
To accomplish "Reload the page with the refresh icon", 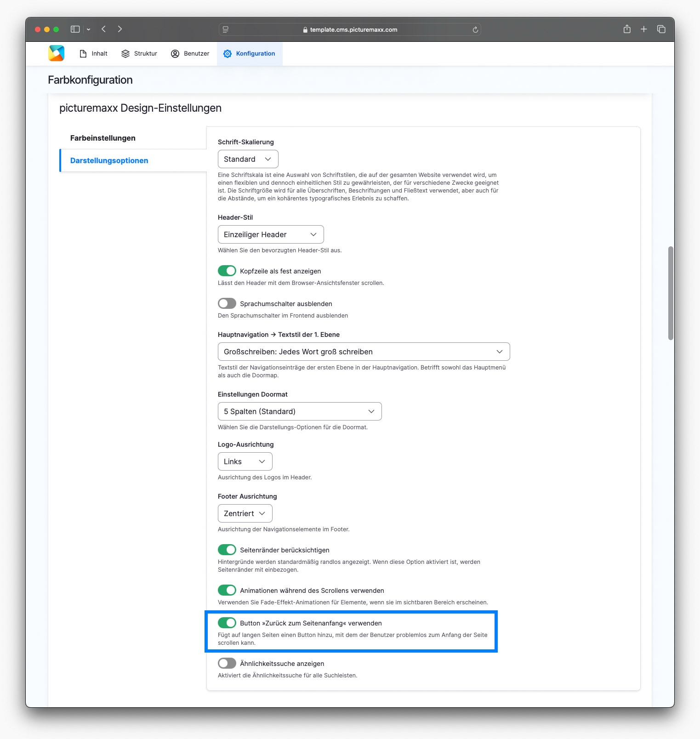I will (475, 29).
